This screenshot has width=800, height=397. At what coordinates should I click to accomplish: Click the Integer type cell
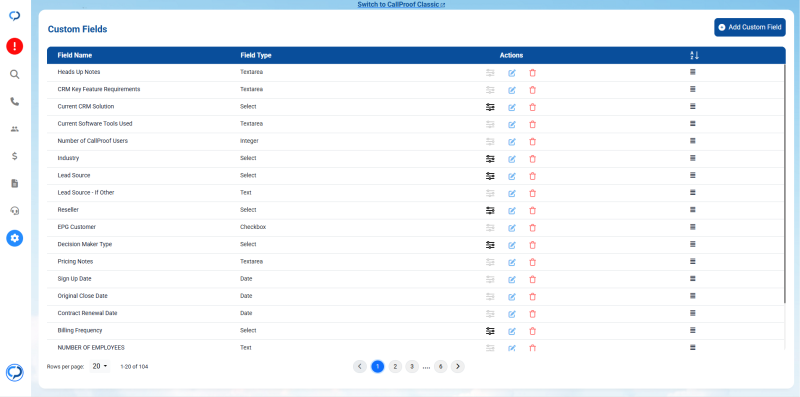click(x=249, y=141)
